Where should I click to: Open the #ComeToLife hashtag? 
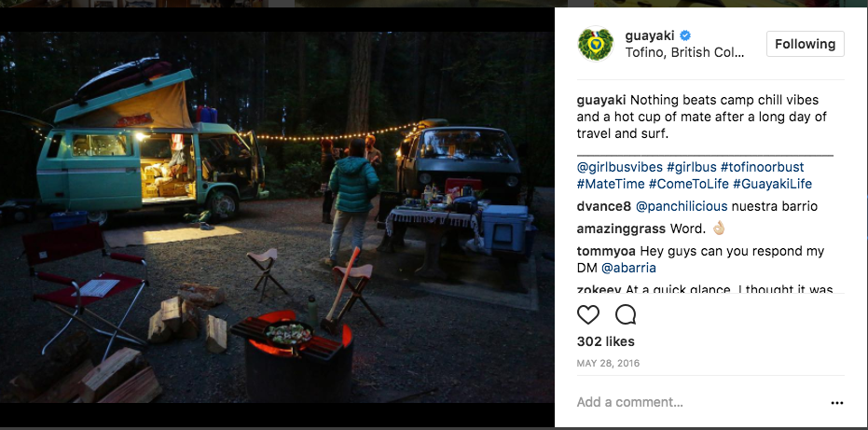(x=688, y=184)
